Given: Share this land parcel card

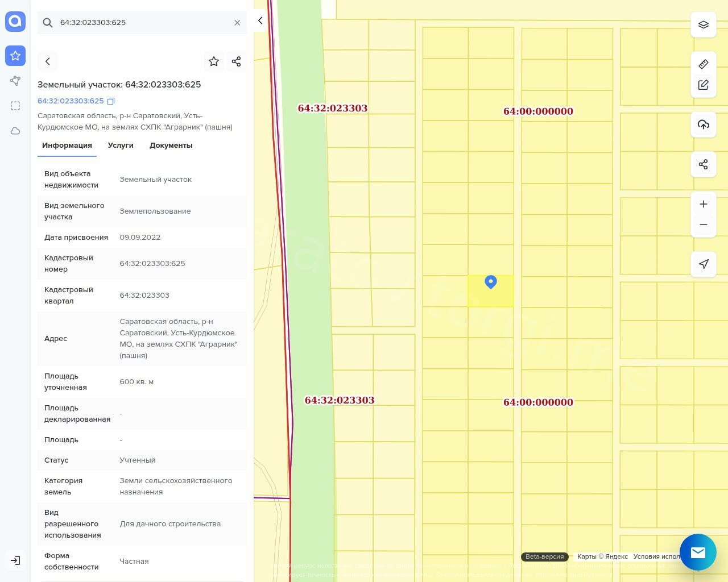Looking at the screenshot, I should coord(237,61).
